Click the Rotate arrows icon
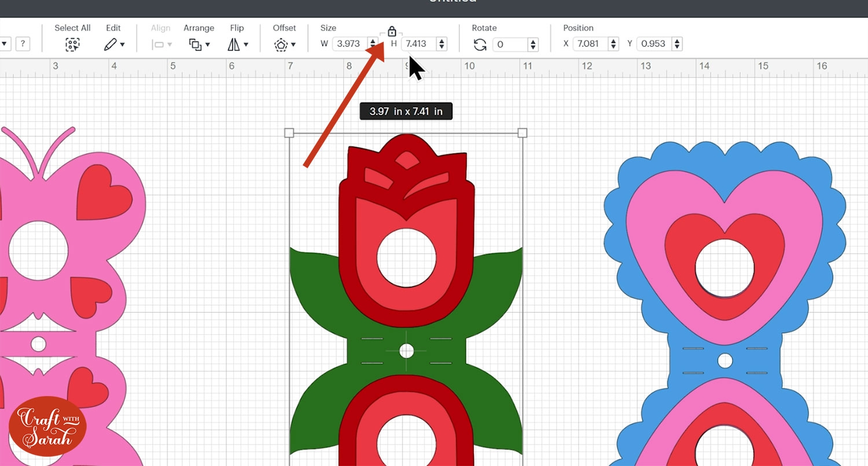Viewport: 868px width, 466px height. coord(481,44)
